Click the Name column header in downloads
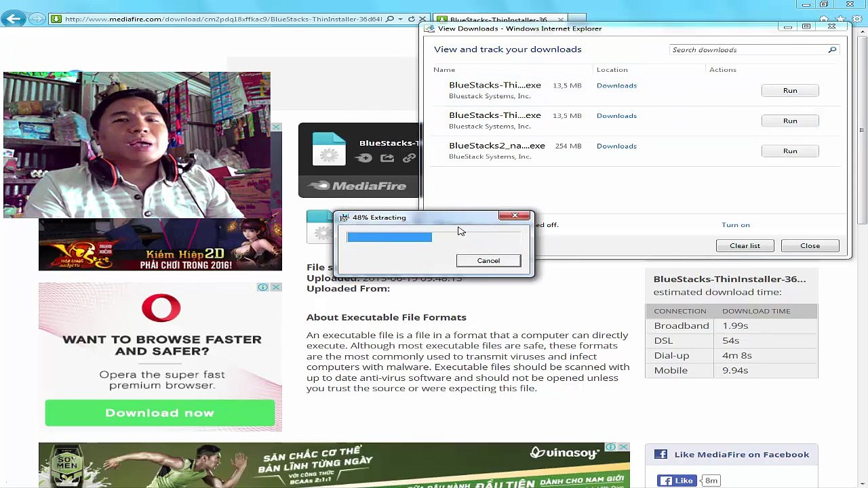 pyautogui.click(x=444, y=70)
